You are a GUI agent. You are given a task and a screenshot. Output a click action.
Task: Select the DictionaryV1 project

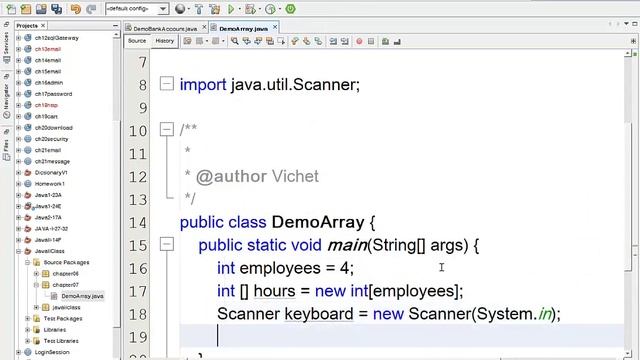51,173
